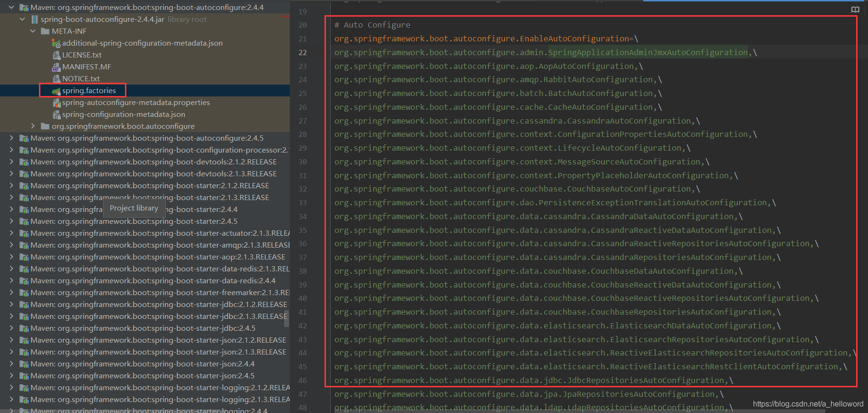Select Maven spring-boot-starter-data-redis:2.1.3 row
Screen dimensions: 868x413
[145, 269]
